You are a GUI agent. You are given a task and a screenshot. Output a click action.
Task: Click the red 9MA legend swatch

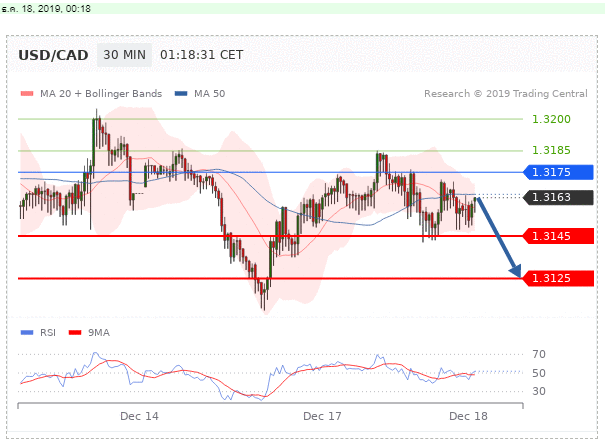[75, 333]
